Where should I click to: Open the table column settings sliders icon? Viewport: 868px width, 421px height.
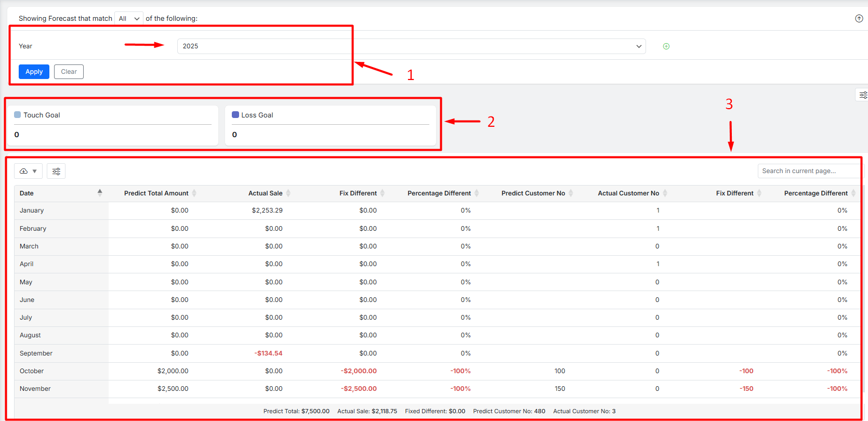coord(56,171)
